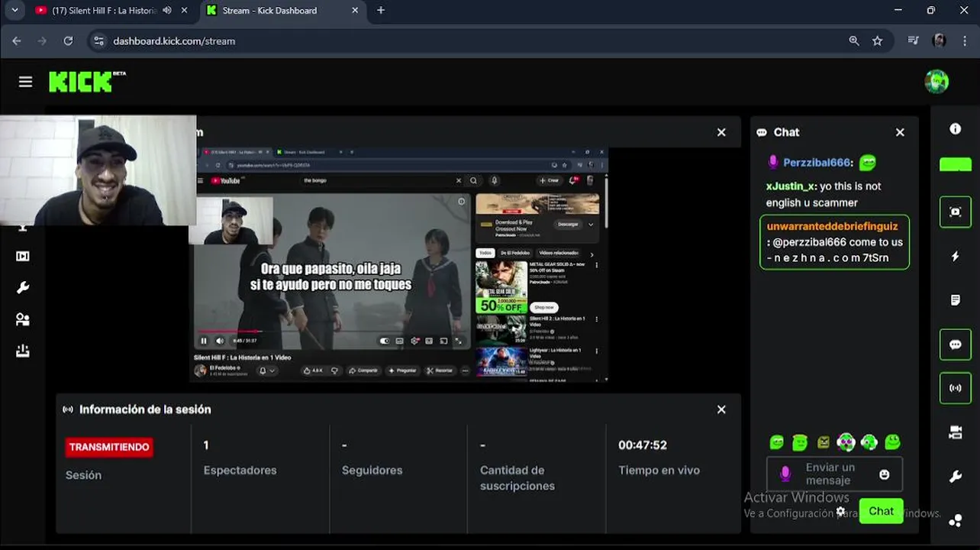Open the browser media control icon
The height and width of the screenshot is (550, 980).
[x=913, y=41]
